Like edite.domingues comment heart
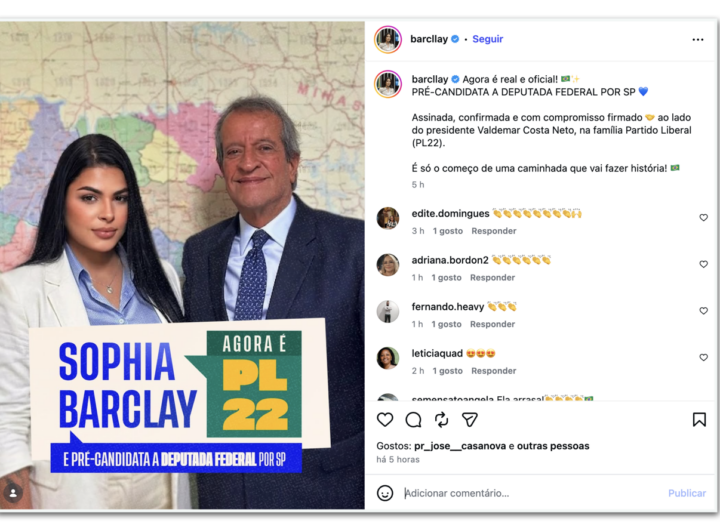Viewport: 720px width, 530px height. (x=703, y=217)
